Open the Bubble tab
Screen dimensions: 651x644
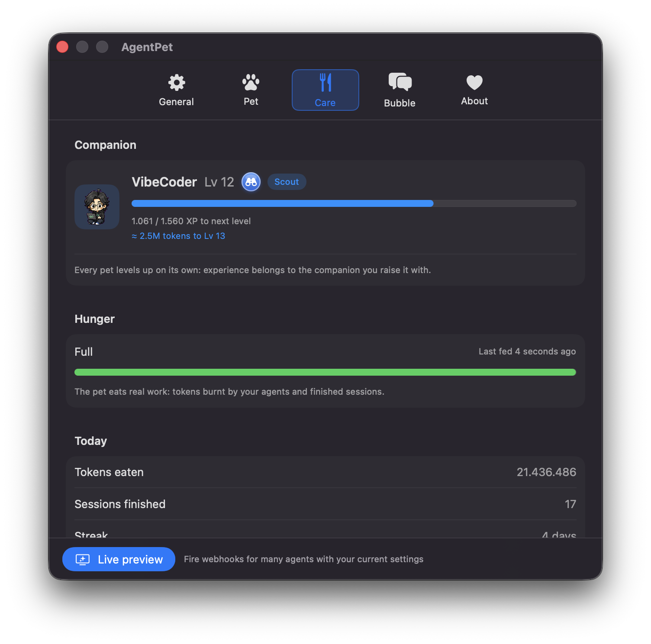400,90
